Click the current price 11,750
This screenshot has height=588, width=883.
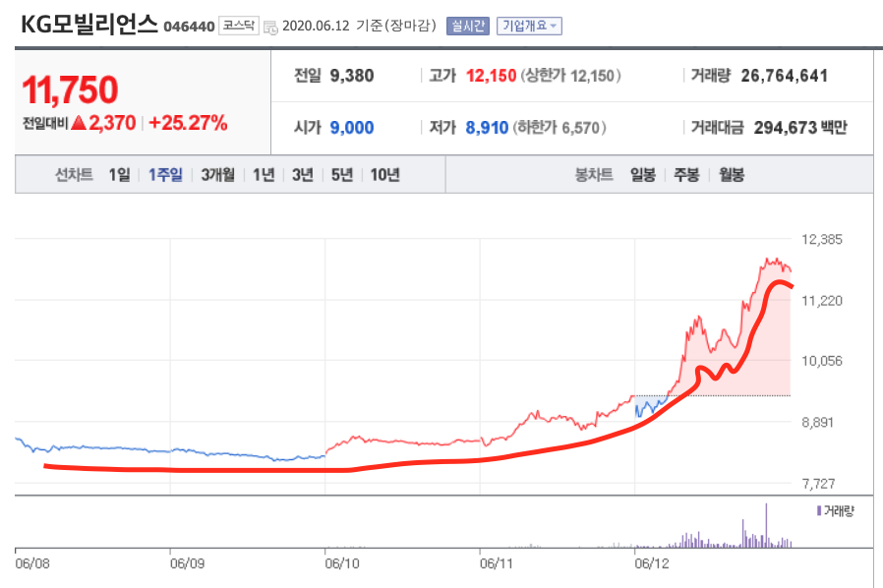tap(71, 89)
